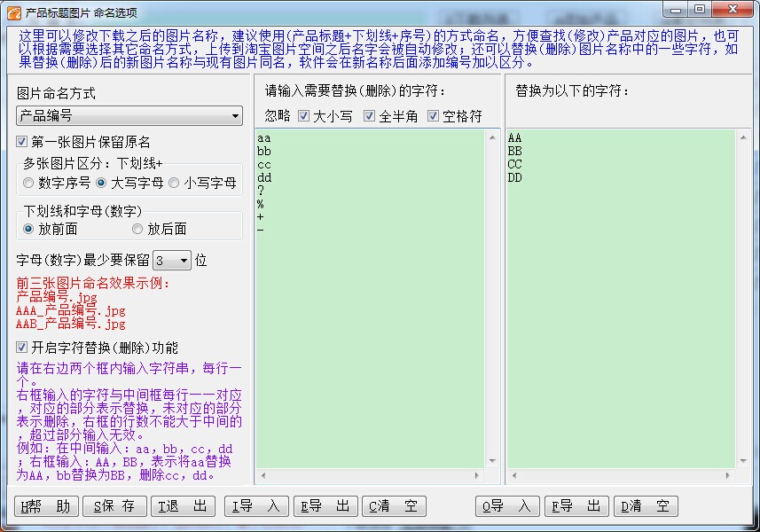Click the F导出 export button
This screenshot has width=760, height=532.
point(576,506)
